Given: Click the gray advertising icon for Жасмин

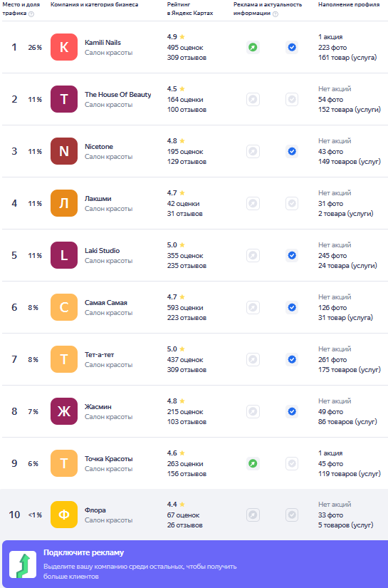Looking at the screenshot, I should [x=253, y=411].
